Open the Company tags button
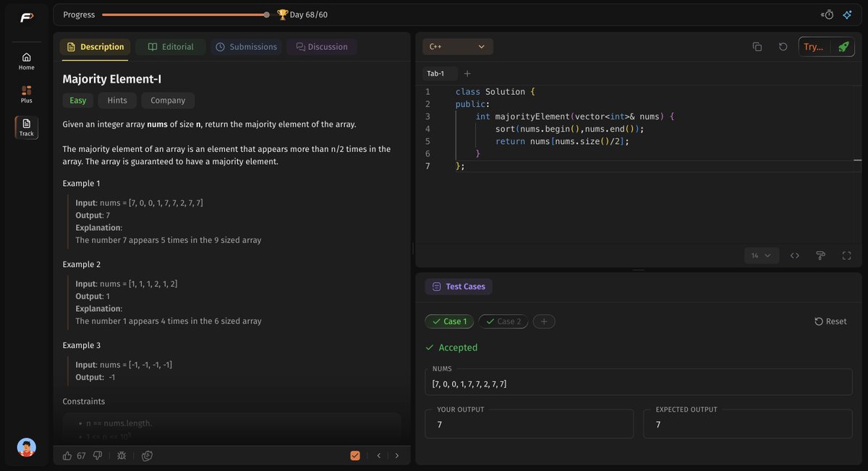This screenshot has width=868, height=471. pos(168,101)
